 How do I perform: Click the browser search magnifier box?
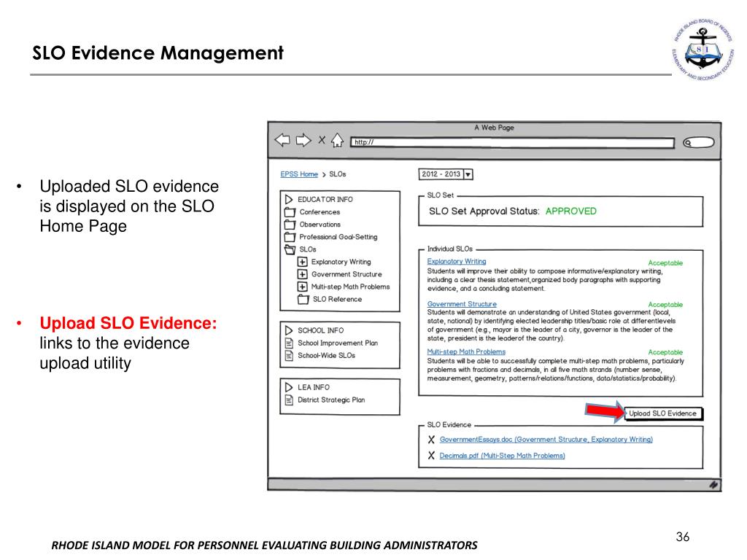point(698,142)
